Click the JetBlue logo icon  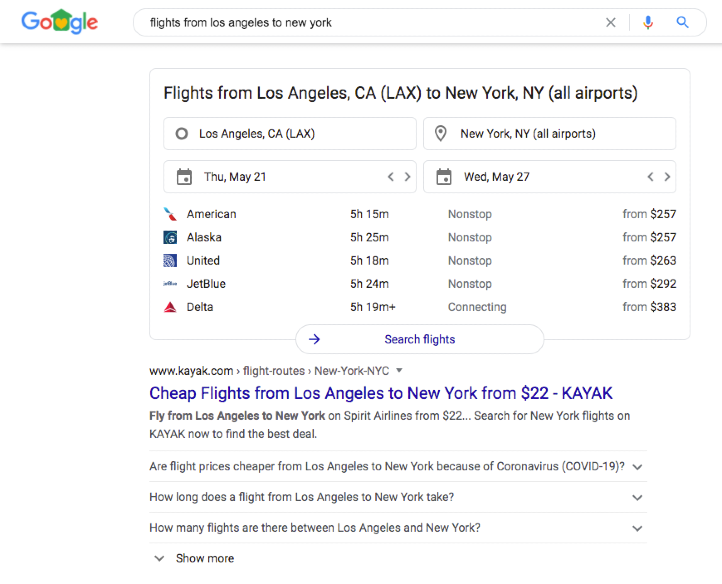tap(170, 284)
